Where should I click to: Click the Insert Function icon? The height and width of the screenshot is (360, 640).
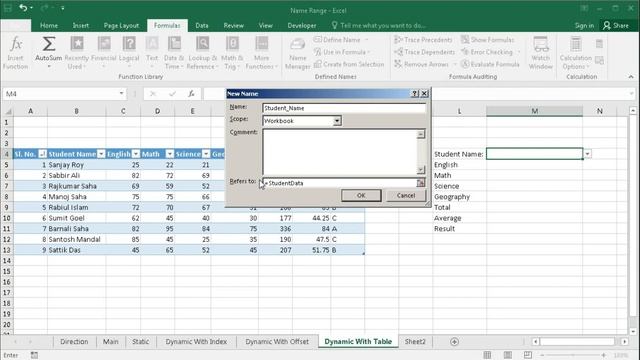pos(16,53)
